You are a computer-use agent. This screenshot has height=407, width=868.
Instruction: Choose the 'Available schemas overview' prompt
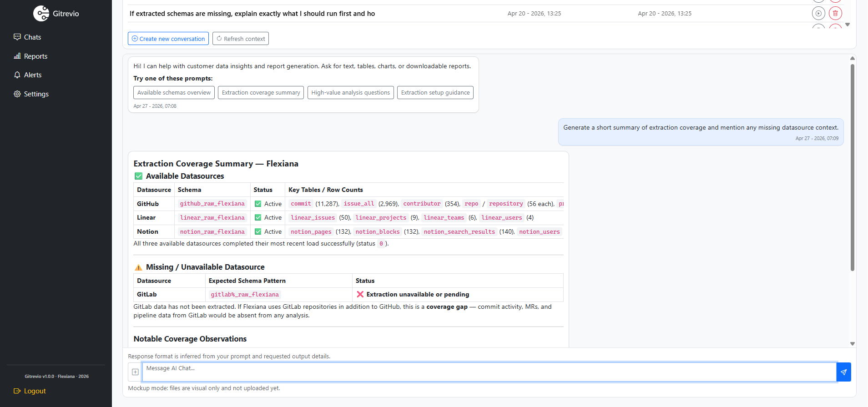174,93
